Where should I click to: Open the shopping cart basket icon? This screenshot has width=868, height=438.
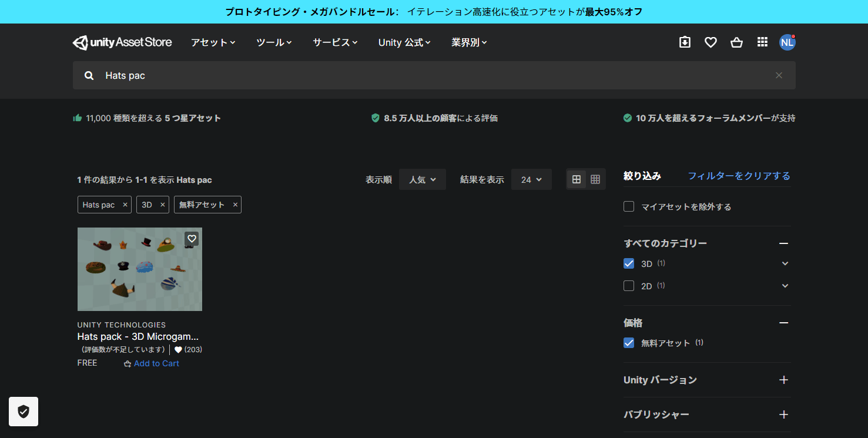(736, 42)
